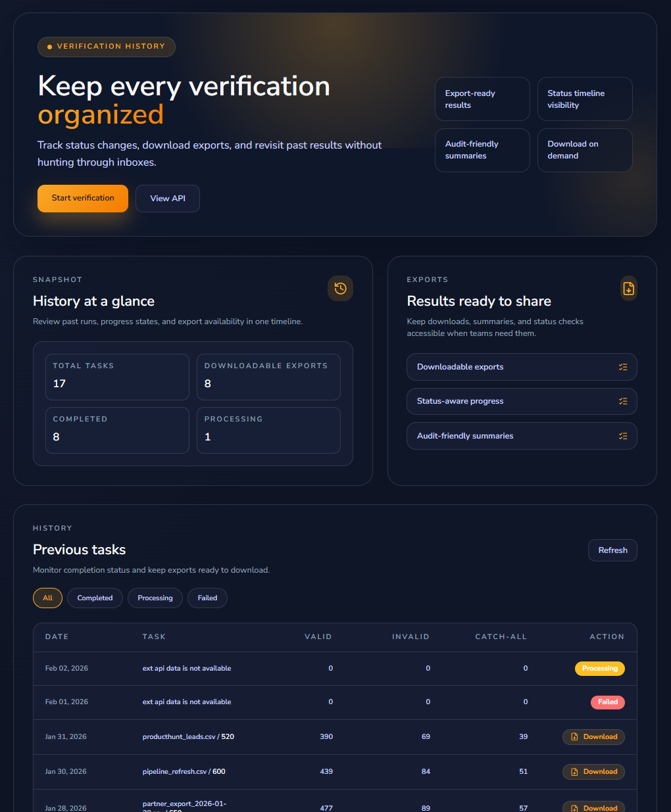Click checklist icon beside Audit-friendly summaries
The height and width of the screenshot is (812, 671).
[623, 435]
